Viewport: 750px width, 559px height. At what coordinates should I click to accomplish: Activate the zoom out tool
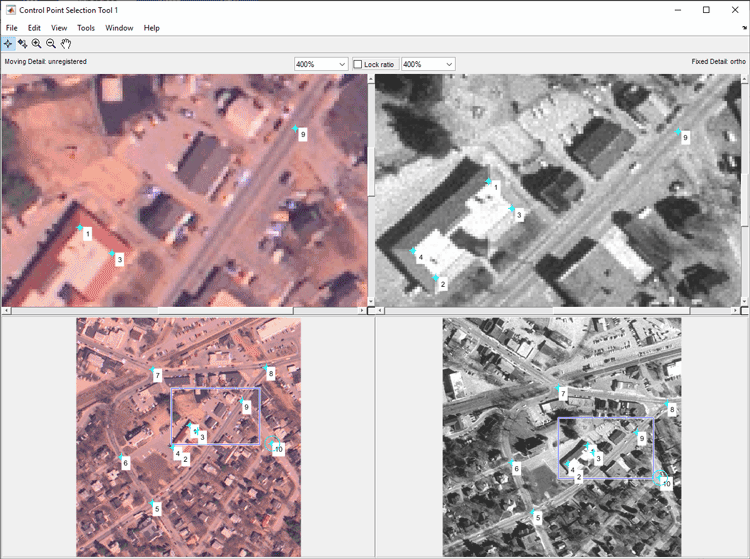point(51,44)
